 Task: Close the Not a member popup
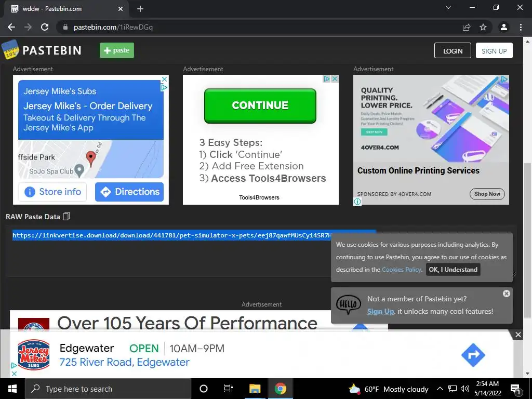pyautogui.click(x=506, y=294)
